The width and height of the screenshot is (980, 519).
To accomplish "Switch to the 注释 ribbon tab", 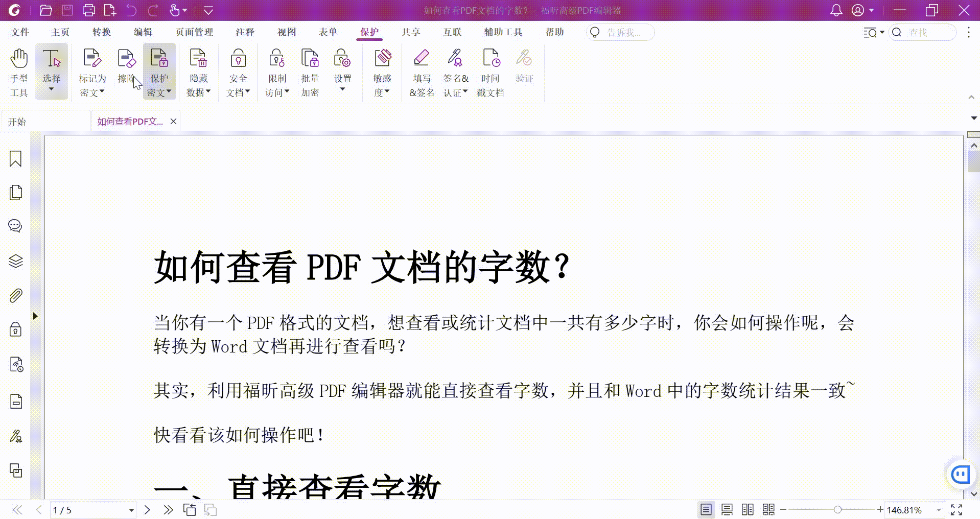I will coord(245,32).
